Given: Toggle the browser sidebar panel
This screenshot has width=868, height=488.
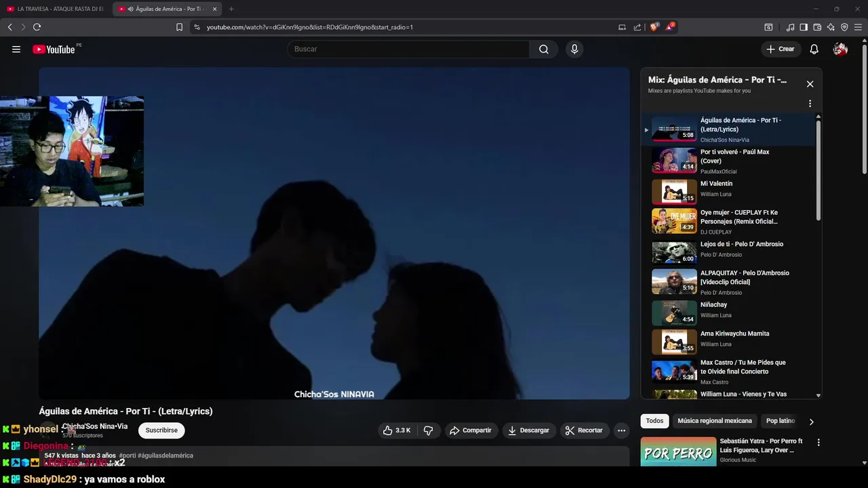Looking at the screenshot, I should (x=804, y=27).
